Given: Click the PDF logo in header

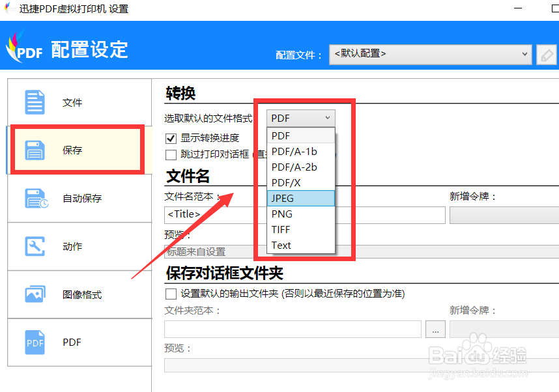Looking at the screenshot, I should [x=24, y=48].
